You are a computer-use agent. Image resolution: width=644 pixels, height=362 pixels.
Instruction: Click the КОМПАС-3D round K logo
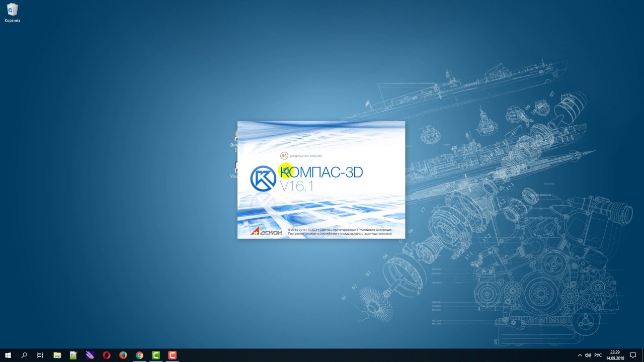(263, 178)
